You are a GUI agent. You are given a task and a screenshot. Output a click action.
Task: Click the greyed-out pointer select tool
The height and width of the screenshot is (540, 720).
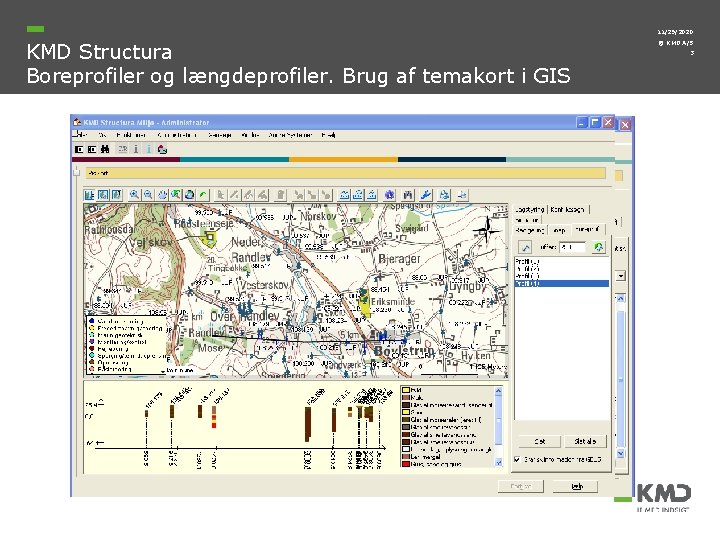point(221,195)
